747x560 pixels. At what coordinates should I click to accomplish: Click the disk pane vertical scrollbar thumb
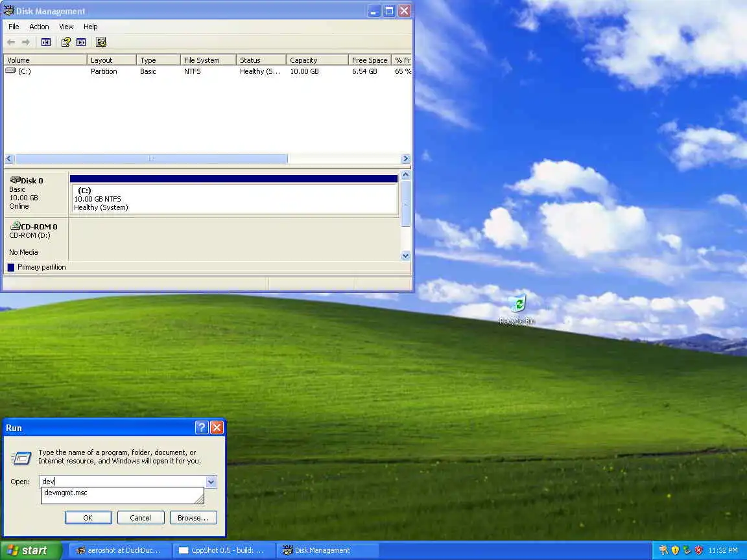click(405, 204)
